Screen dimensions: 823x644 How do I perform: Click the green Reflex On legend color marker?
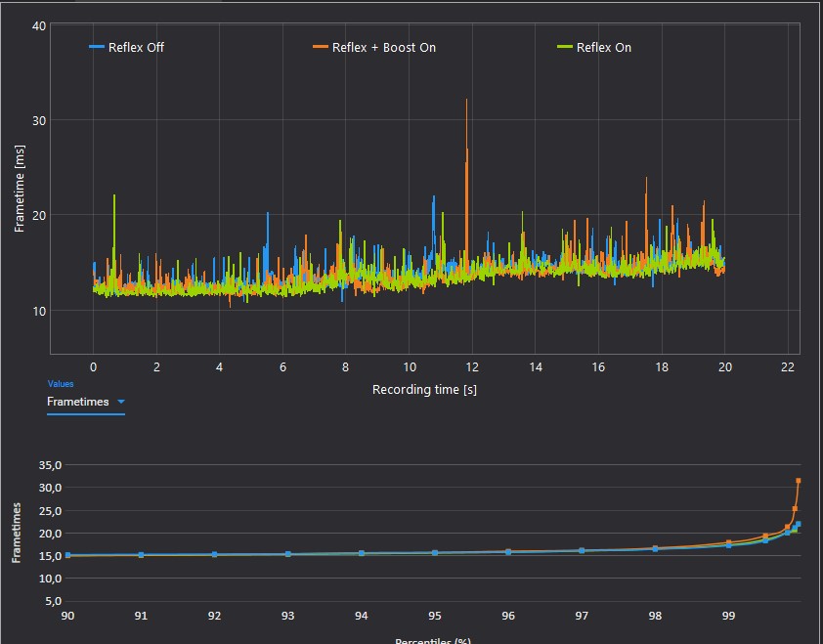pyautogui.click(x=565, y=47)
